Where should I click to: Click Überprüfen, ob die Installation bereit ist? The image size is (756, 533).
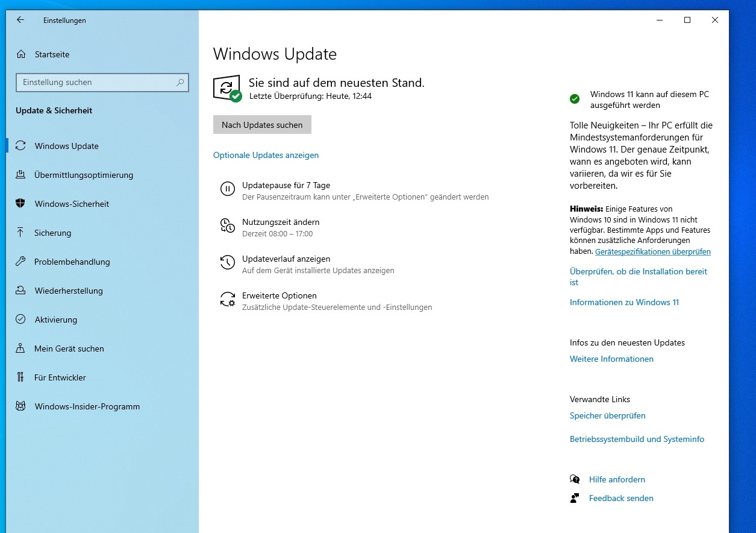coord(639,277)
